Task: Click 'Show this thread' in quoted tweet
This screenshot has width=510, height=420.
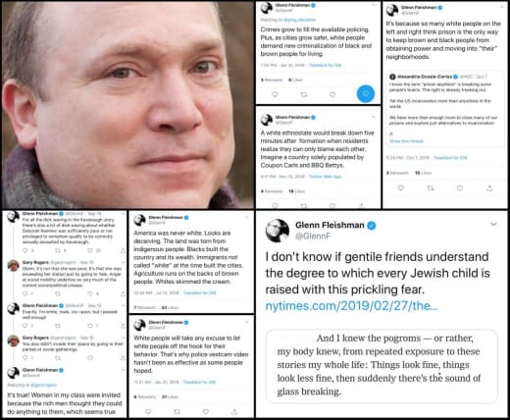Action: click(406, 141)
